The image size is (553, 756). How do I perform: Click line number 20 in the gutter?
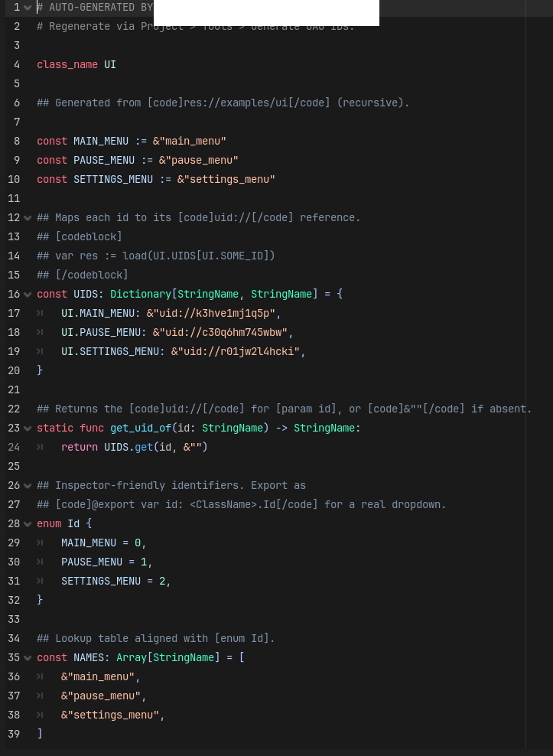[x=14, y=370]
